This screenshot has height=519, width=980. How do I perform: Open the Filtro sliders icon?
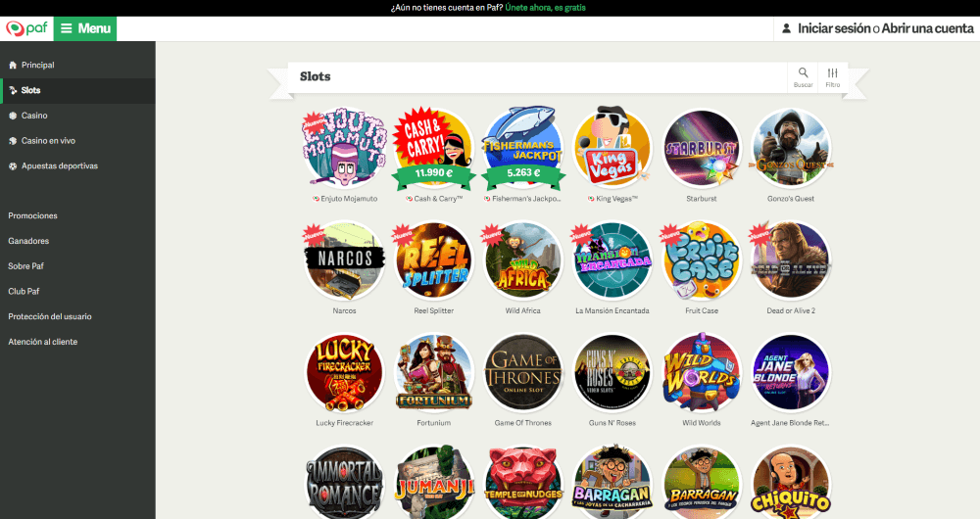832,73
